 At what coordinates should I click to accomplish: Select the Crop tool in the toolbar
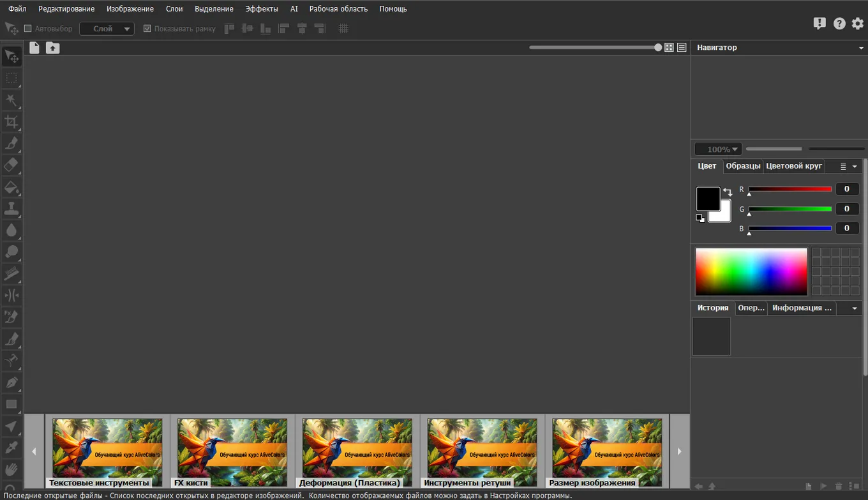coord(11,122)
